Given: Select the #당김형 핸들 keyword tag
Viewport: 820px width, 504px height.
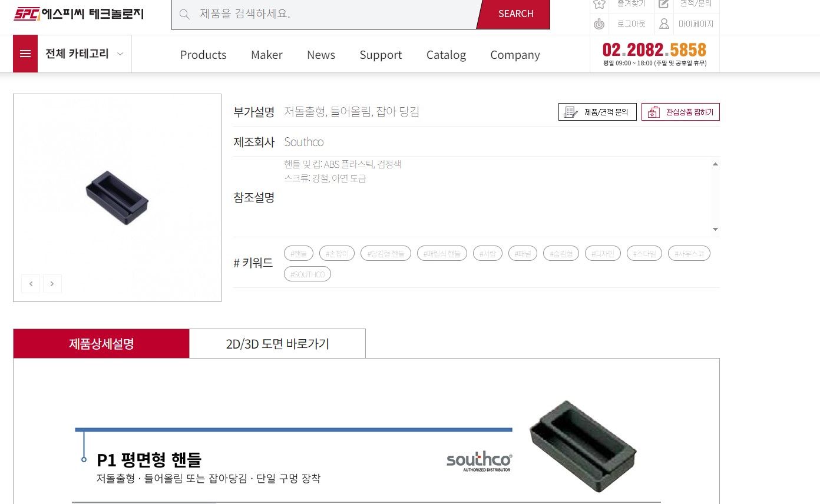Looking at the screenshot, I should pos(386,254).
